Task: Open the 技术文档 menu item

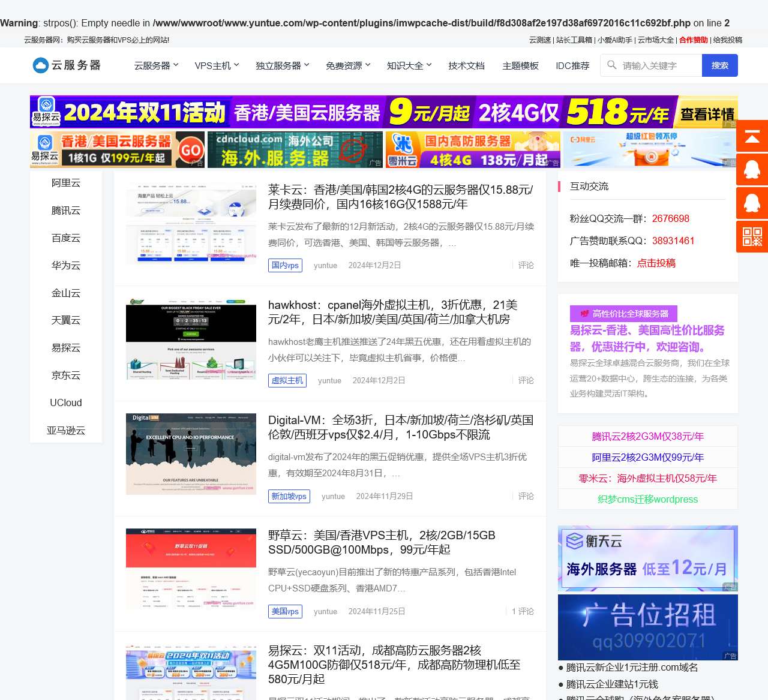Action: pyautogui.click(x=466, y=65)
